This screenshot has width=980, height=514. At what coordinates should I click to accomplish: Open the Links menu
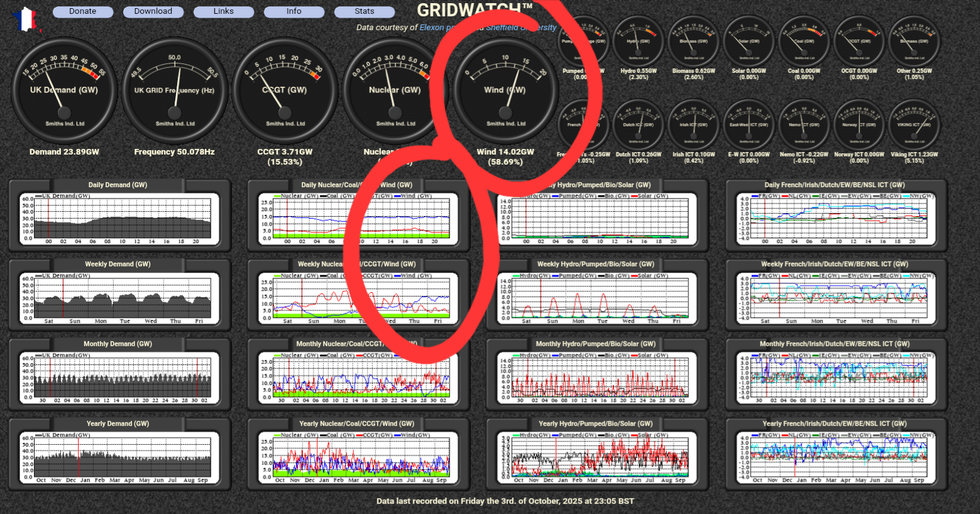pos(224,11)
